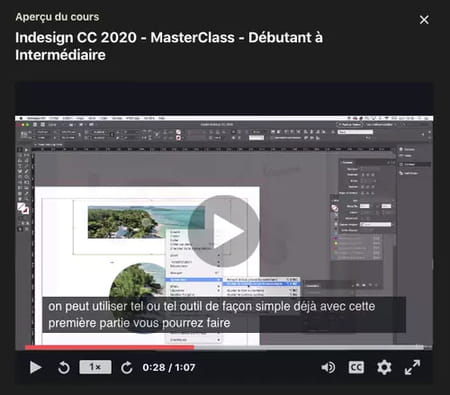Click the red played portion of the progress bar

pyautogui.click(x=109, y=347)
